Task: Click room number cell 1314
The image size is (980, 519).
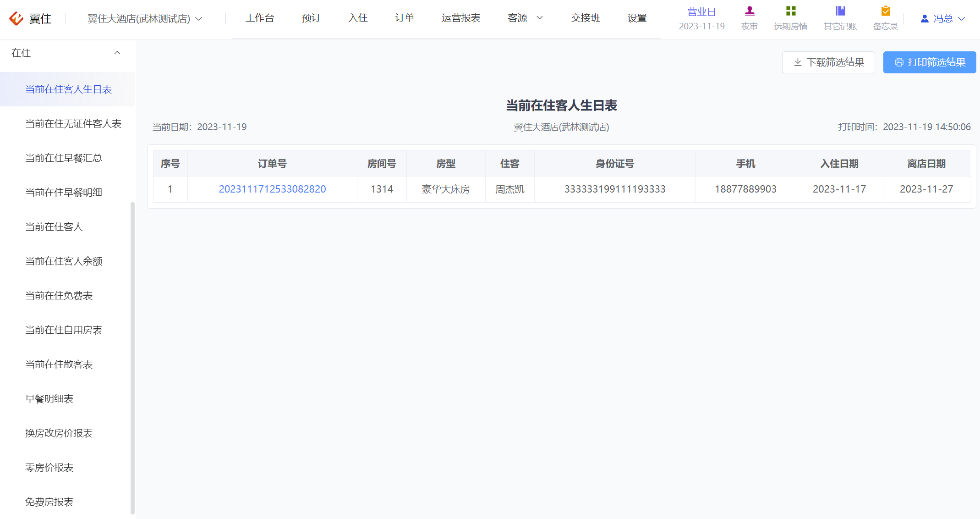Action: pyautogui.click(x=382, y=189)
